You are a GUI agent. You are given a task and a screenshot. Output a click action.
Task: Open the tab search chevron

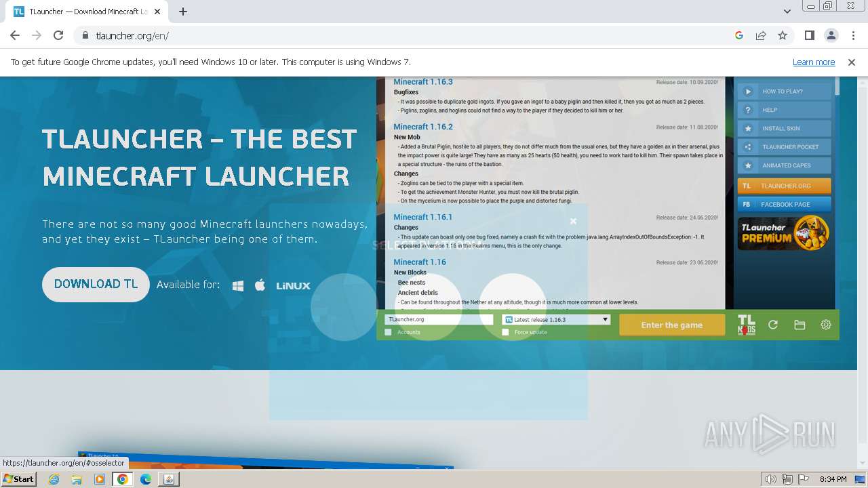click(787, 12)
